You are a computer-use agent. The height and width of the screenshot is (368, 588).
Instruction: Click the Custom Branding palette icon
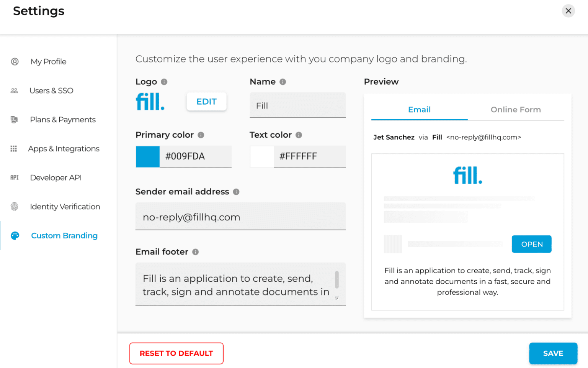pos(15,235)
